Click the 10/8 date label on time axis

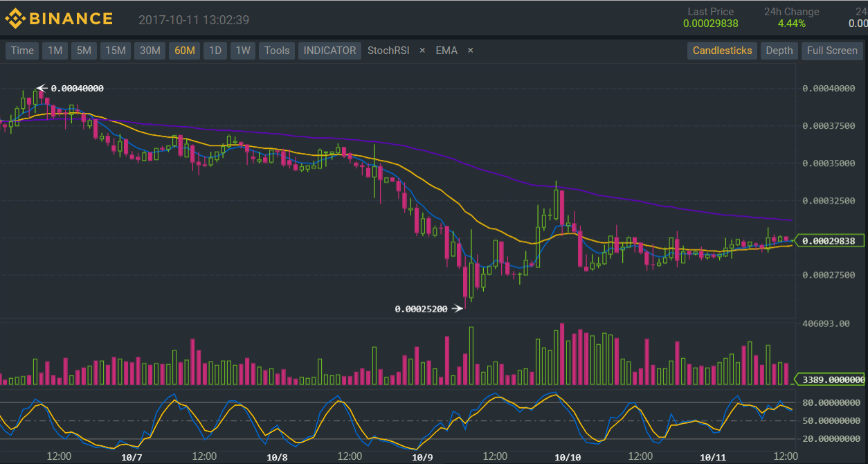pyautogui.click(x=277, y=457)
